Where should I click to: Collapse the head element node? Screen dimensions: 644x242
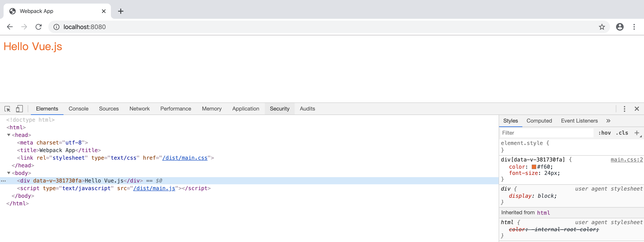pos(9,135)
